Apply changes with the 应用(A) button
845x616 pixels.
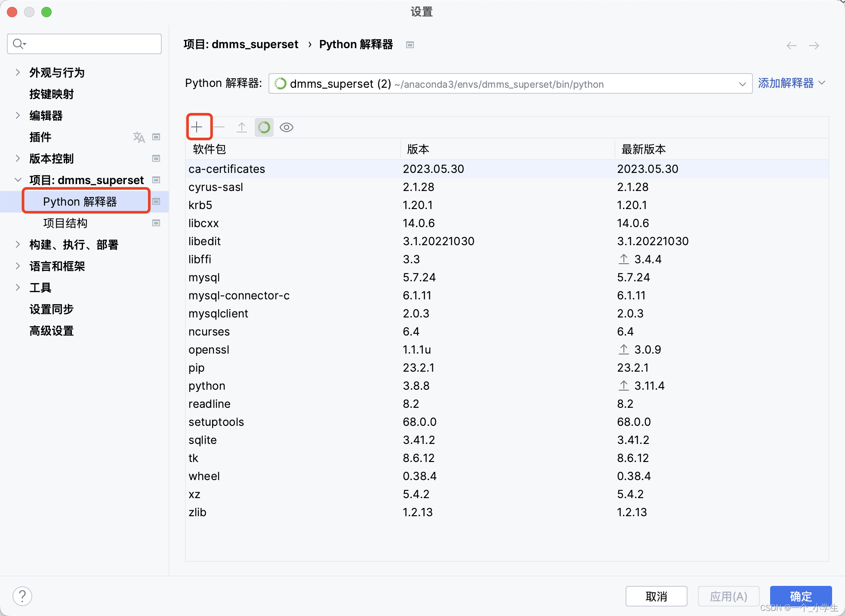click(728, 596)
